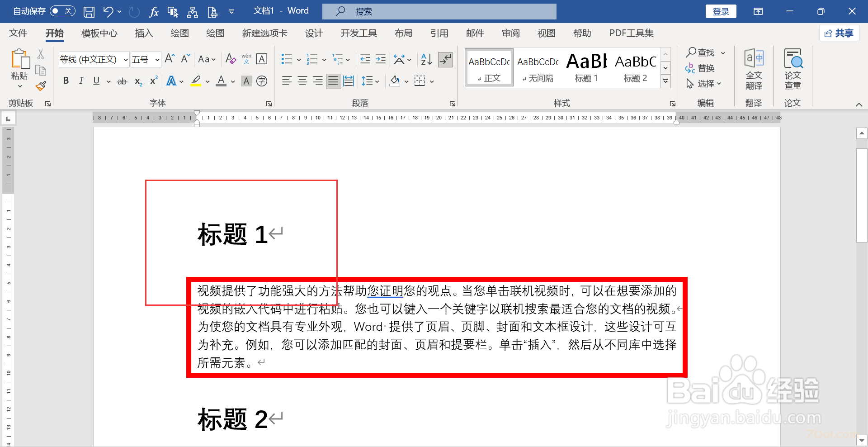Click the Copy icon in clipboard group

41,70
